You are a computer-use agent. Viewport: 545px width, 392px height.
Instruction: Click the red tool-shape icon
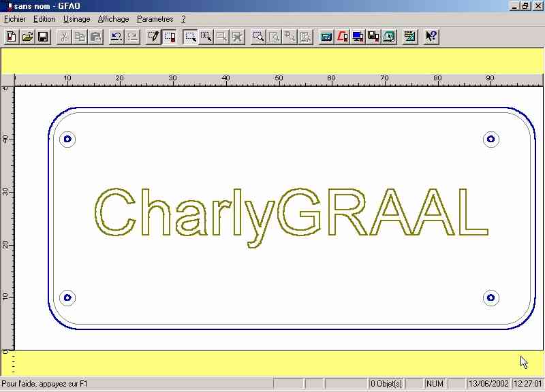click(342, 37)
